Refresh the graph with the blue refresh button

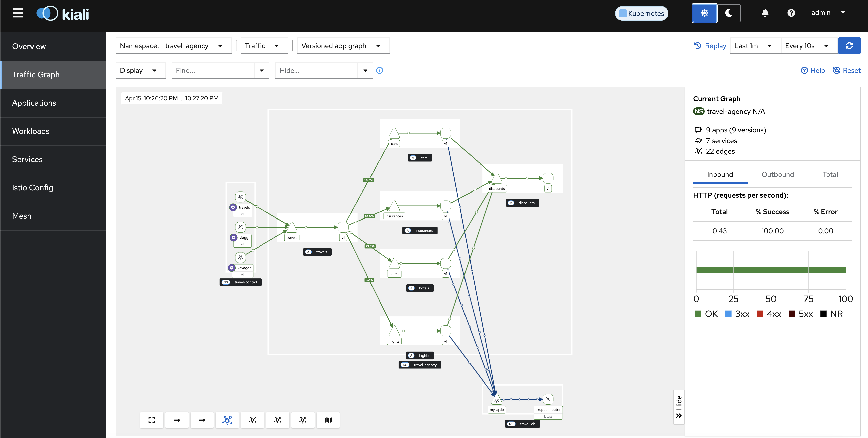(x=849, y=46)
